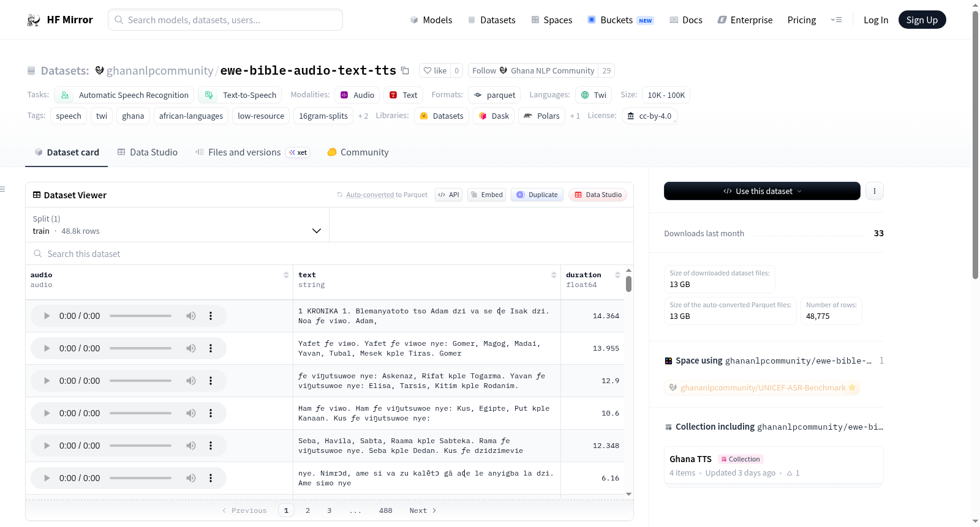Image resolution: width=980 pixels, height=527 pixels.
Task: Open the three-dot menu beside Use this dataset
Action: click(x=874, y=191)
